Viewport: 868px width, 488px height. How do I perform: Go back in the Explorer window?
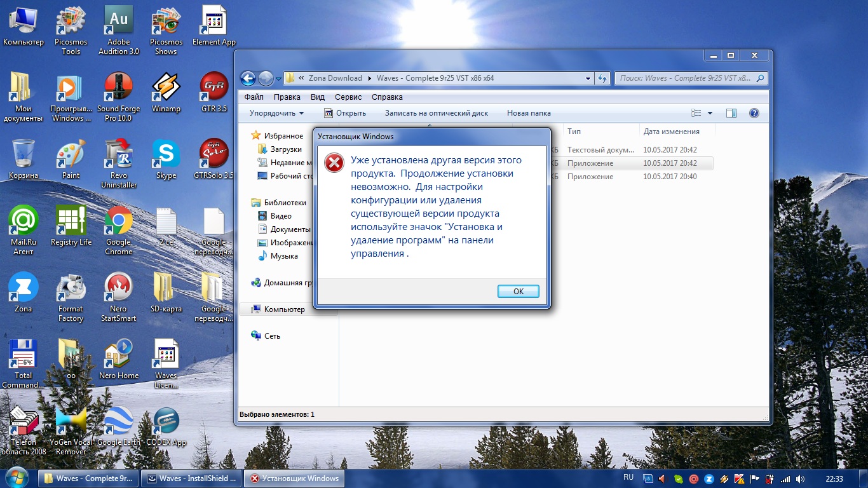click(248, 78)
